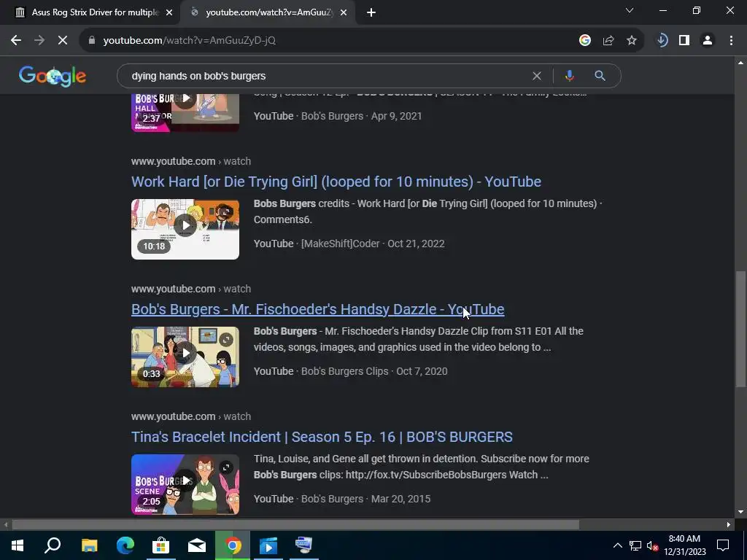Image resolution: width=747 pixels, height=560 pixels.
Task: Go to the Google homepage logo
Action: tap(53, 76)
